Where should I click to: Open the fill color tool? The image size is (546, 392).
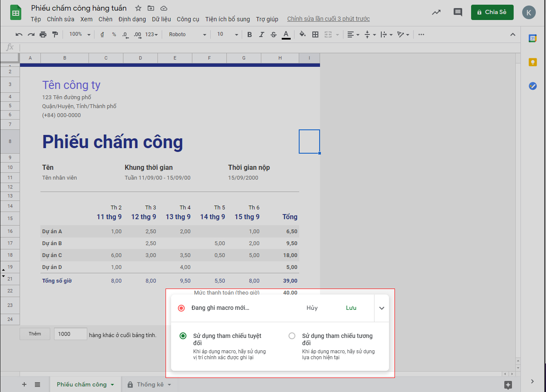tap(302, 34)
